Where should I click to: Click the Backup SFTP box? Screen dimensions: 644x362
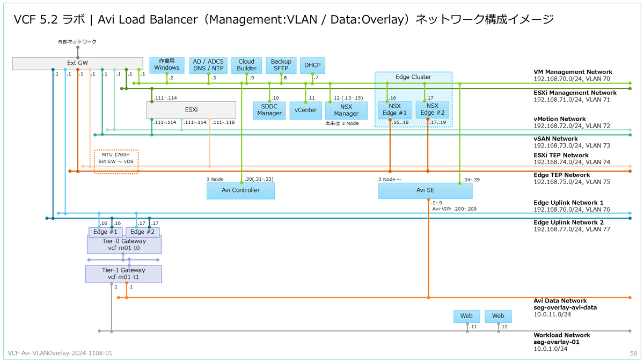(281, 64)
